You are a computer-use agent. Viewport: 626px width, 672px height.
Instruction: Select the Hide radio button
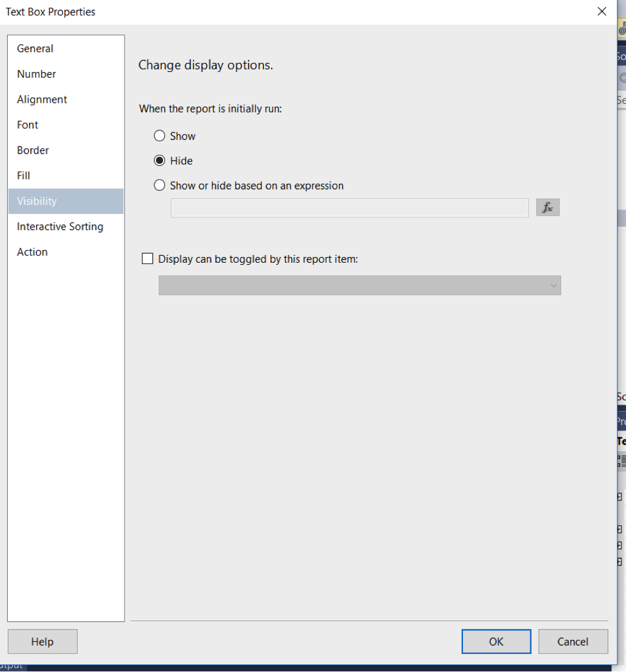pos(159,161)
